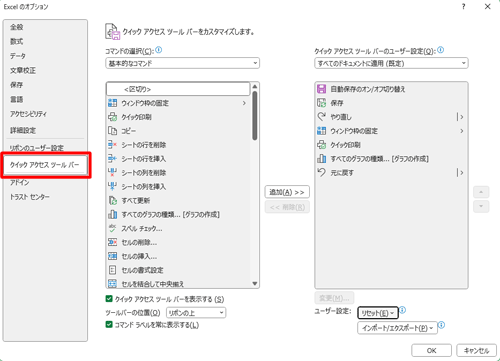Open クイック アクセス ツール バー category
The width and height of the screenshot is (500, 361).
point(46,165)
